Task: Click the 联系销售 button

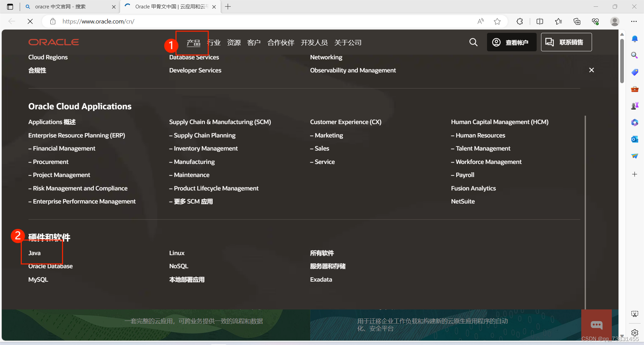Action: pos(566,42)
